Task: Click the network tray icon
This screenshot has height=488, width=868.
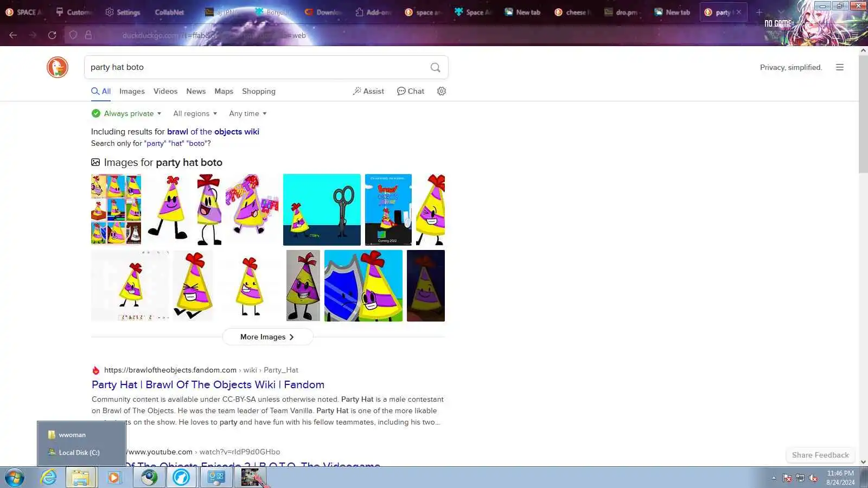Action: point(800,478)
